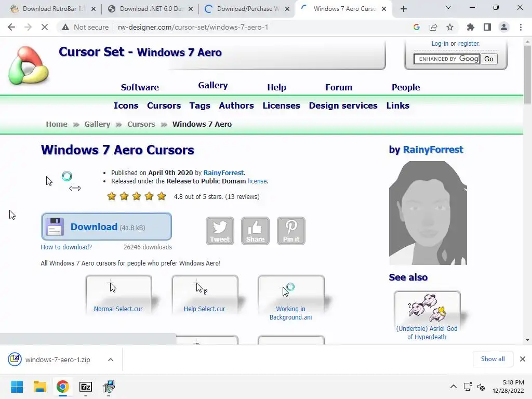Focus the Google custom search field

click(446, 59)
